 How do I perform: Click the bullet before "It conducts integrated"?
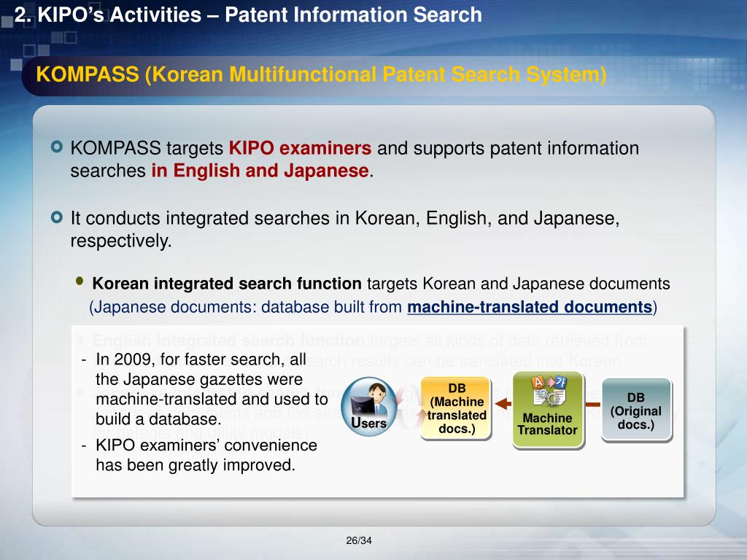[57, 217]
